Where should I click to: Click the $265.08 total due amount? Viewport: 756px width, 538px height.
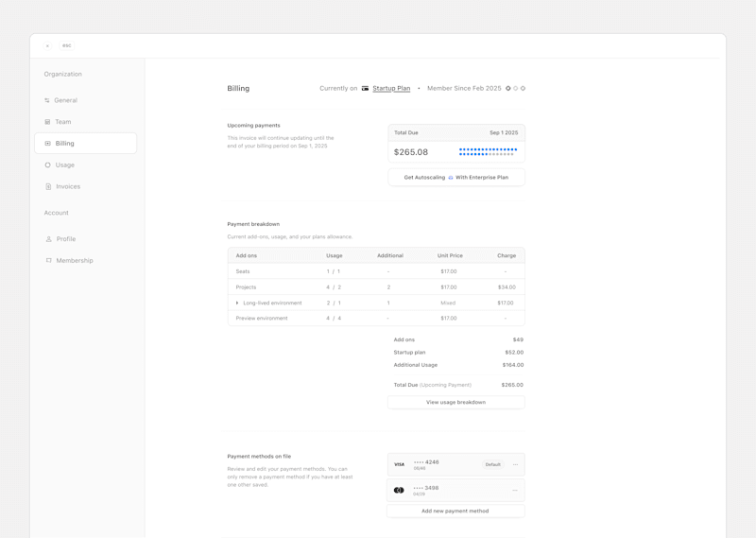(x=411, y=152)
